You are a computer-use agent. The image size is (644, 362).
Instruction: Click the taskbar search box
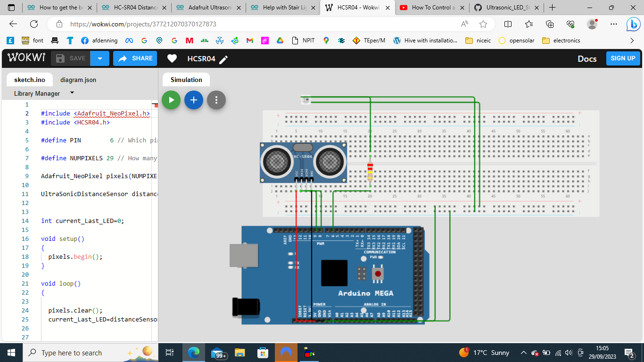point(91,353)
